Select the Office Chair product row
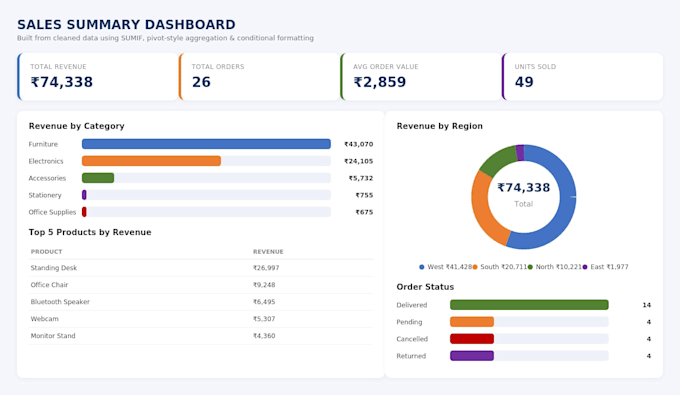 [201, 285]
